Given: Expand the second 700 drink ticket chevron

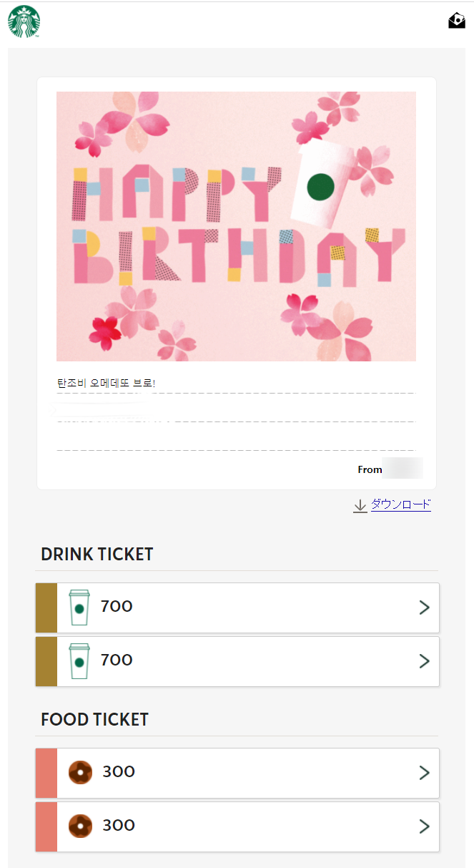Looking at the screenshot, I should point(423,660).
